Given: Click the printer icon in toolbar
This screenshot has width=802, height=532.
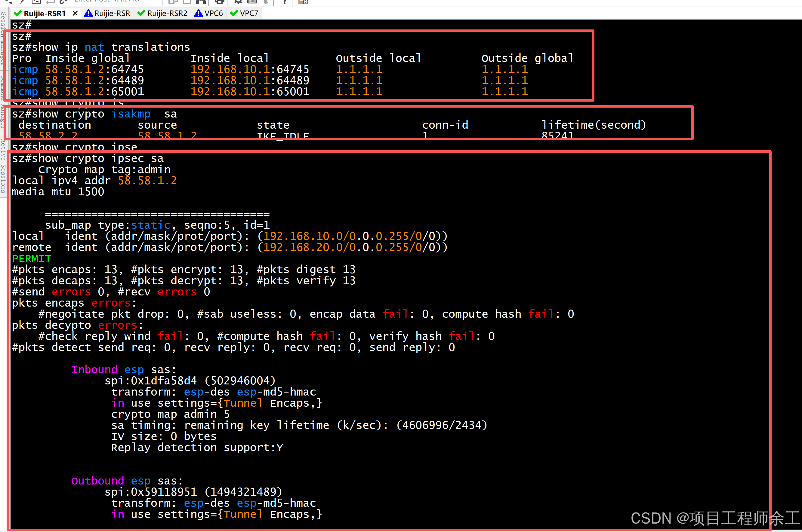Looking at the screenshot, I should click(x=219, y=2).
